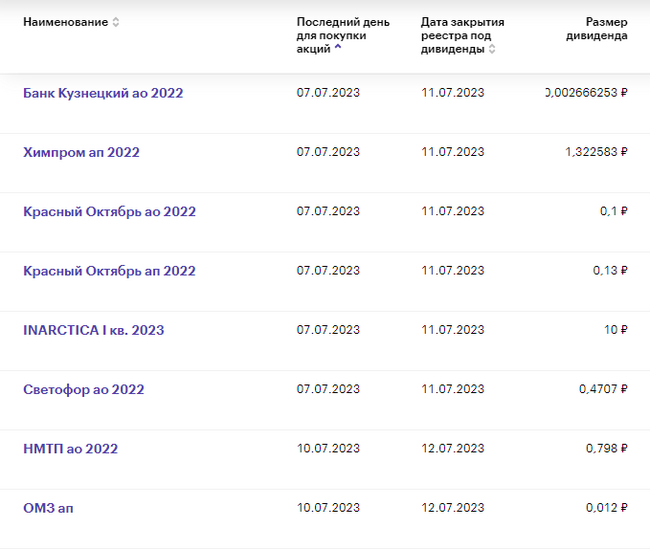Select dividend value 0,4707 ₽
Viewport: 650px width, 549px height.
pyautogui.click(x=603, y=389)
